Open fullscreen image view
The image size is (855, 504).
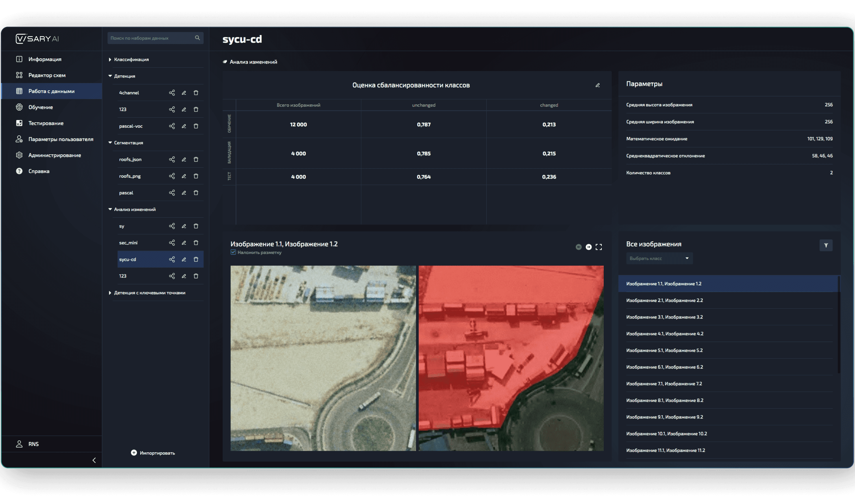point(599,247)
